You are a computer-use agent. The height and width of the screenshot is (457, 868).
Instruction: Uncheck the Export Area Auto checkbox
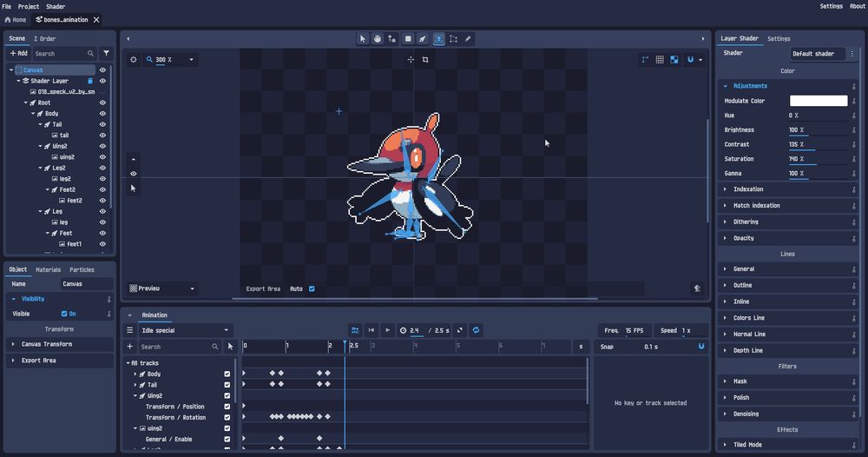[x=312, y=288]
